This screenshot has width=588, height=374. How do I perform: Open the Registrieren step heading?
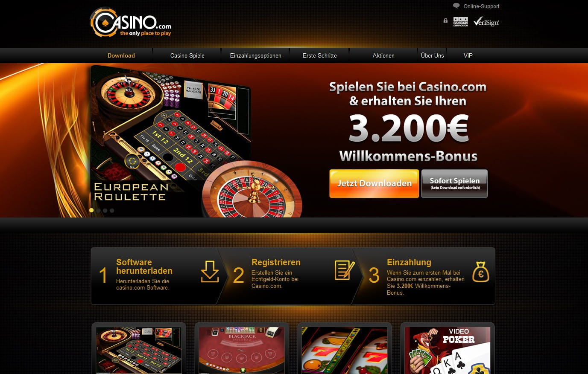point(276,262)
